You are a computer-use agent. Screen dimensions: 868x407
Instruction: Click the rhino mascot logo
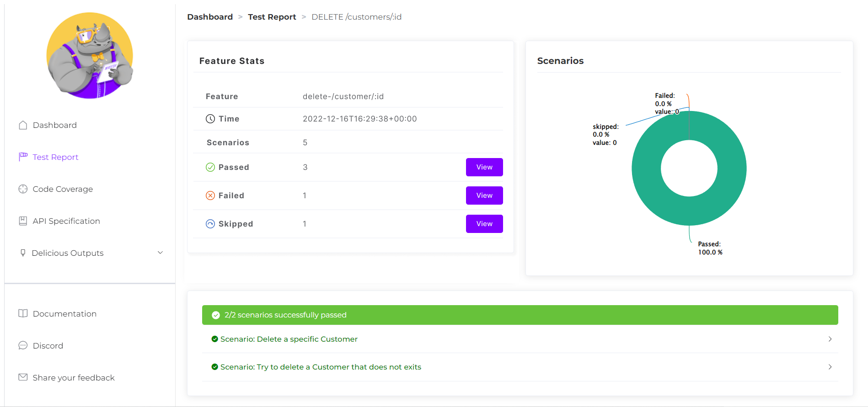tap(90, 55)
